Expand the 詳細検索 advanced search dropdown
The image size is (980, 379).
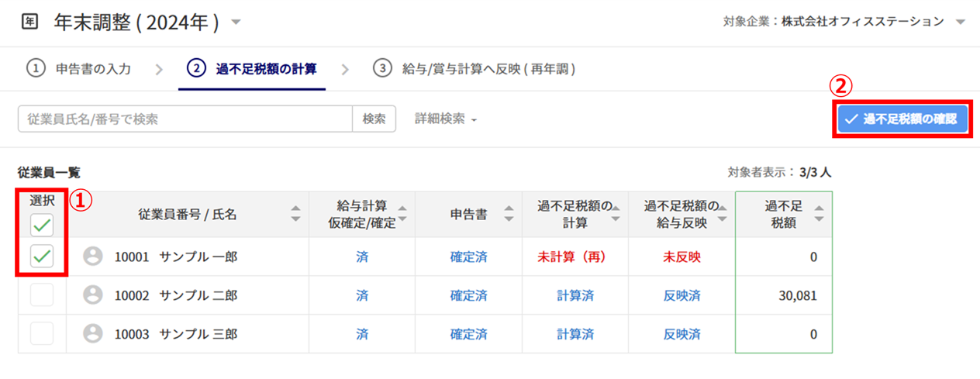click(446, 119)
